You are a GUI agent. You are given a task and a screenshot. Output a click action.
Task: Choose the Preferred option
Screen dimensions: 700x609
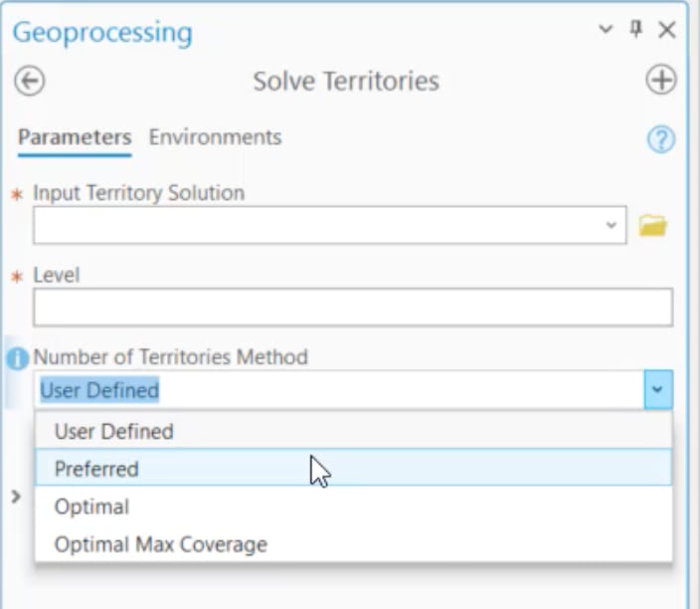click(96, 469)
